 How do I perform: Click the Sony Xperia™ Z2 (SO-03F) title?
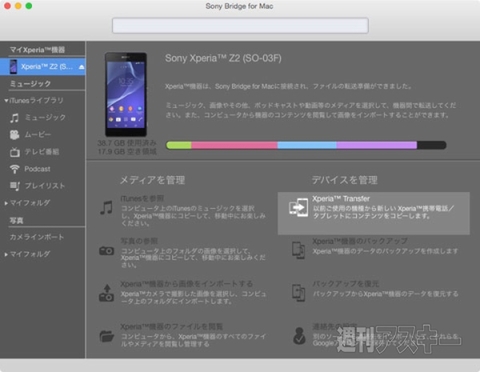coord(223,58)
